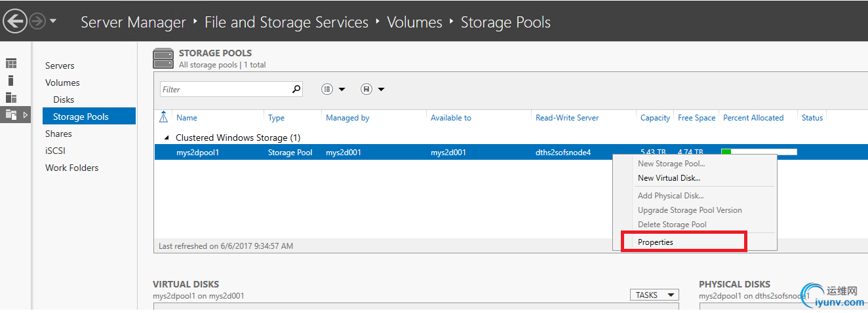Collapse the Clustered Windows Storage group
The width and height of the screenshot is (868, 313).
(167, 138)
